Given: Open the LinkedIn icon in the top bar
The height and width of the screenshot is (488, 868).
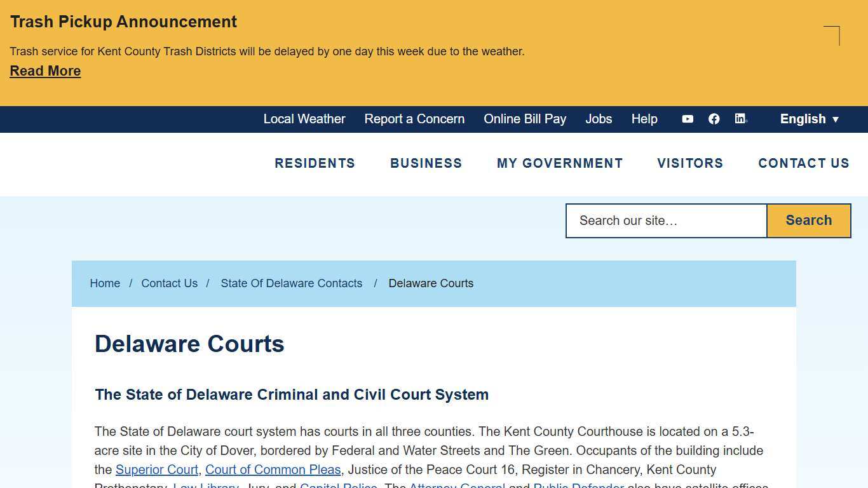Looking at the screenshot, I should 740,119.
